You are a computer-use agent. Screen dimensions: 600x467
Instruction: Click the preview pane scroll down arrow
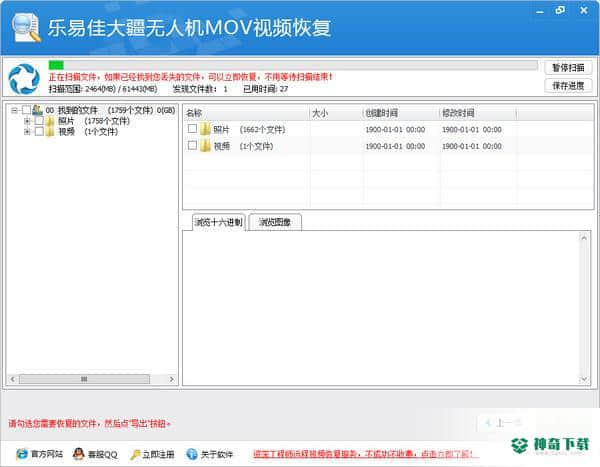(x=584, y=379)
